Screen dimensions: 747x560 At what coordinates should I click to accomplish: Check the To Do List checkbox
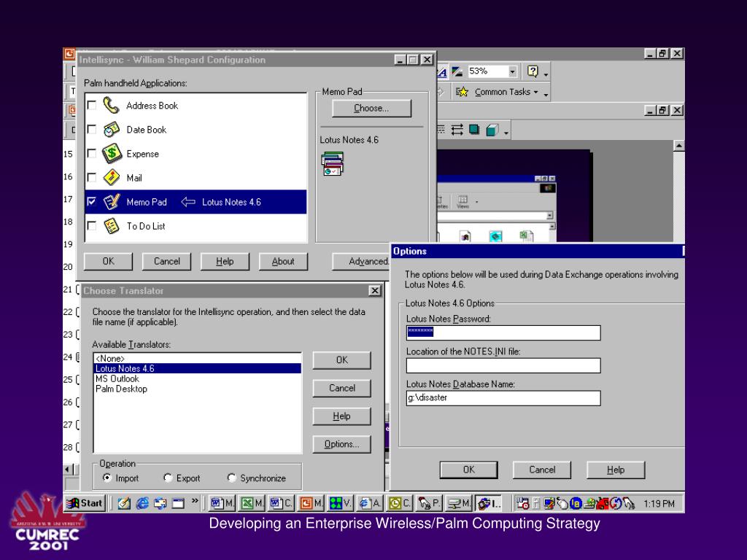(x=92, y=226)
